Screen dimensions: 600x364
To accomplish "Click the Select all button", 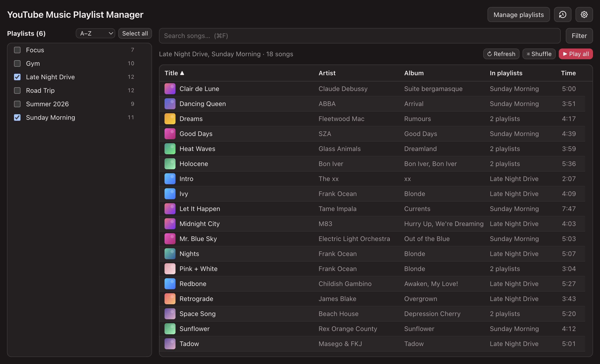I will pos(135,33).
